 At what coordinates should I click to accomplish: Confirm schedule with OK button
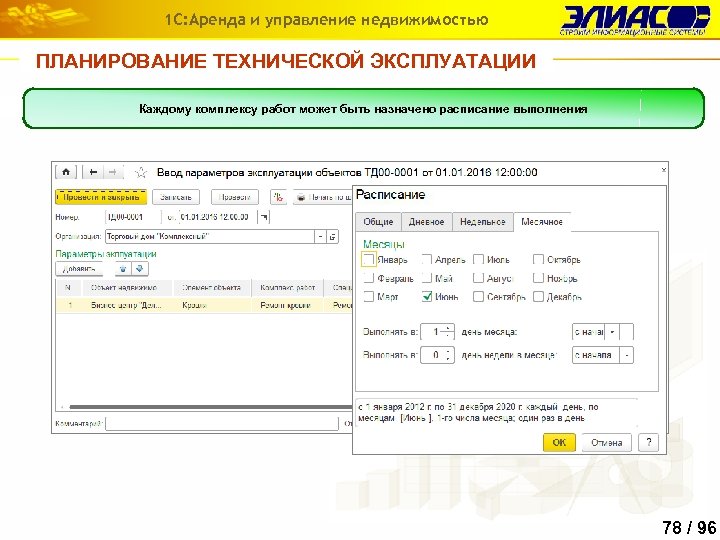point(559,442)
